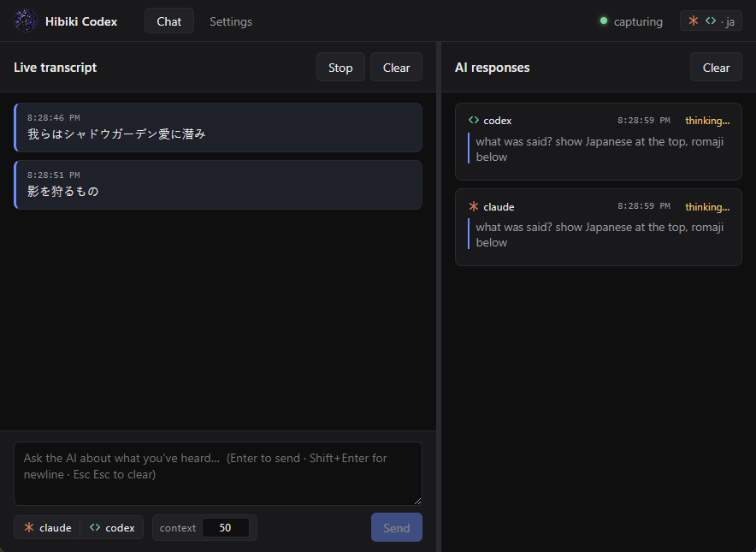Click the panel divider between transcript and responses
The height and width of the screenshot is (552, 756).
(x=438, y=297)
